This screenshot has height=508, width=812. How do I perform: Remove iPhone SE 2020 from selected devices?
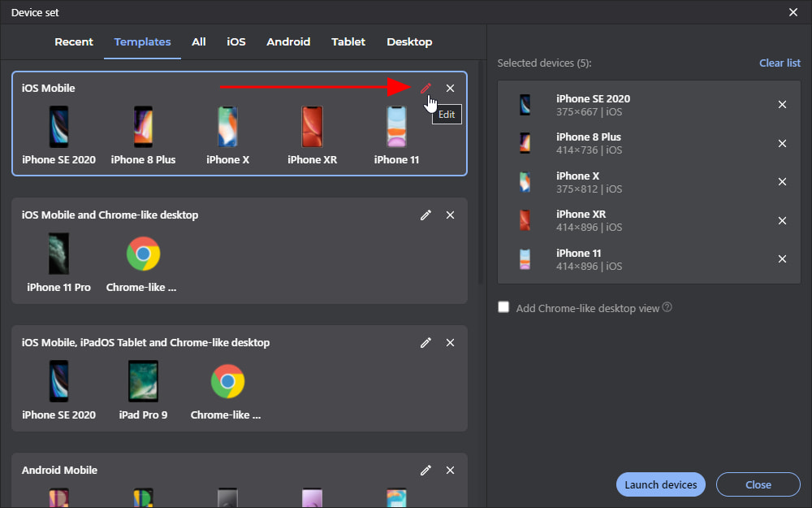(x=782, y=105)
